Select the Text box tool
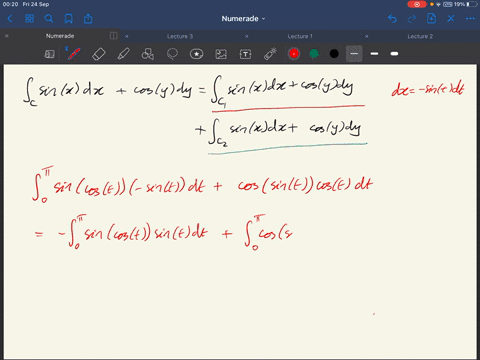 click(245, 54)
